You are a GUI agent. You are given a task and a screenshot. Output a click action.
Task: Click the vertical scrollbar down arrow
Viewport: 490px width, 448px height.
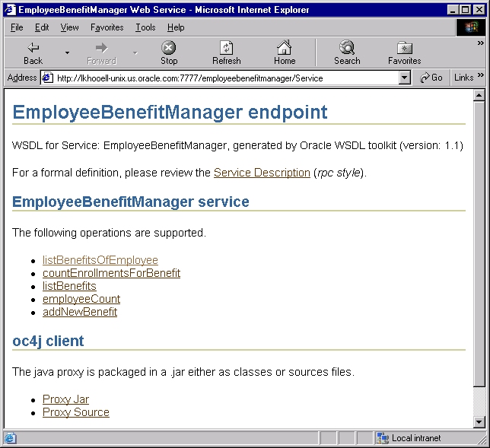[479, 422]
